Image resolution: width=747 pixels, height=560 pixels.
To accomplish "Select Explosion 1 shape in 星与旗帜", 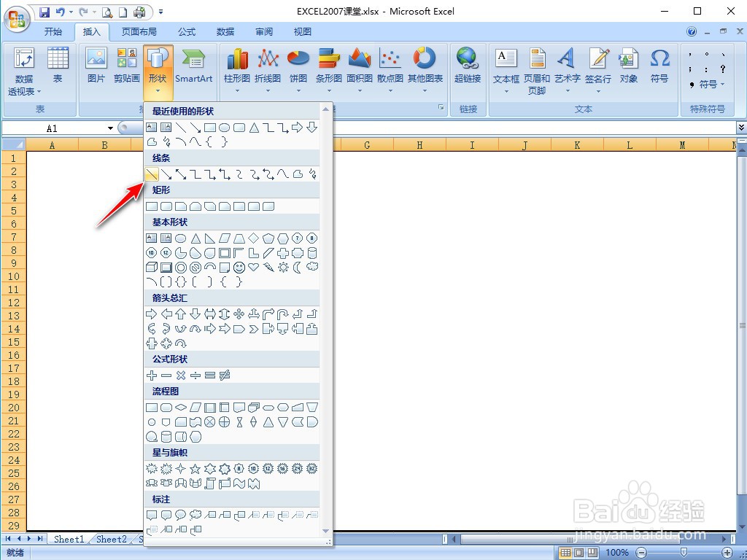I will coord(152,469).
